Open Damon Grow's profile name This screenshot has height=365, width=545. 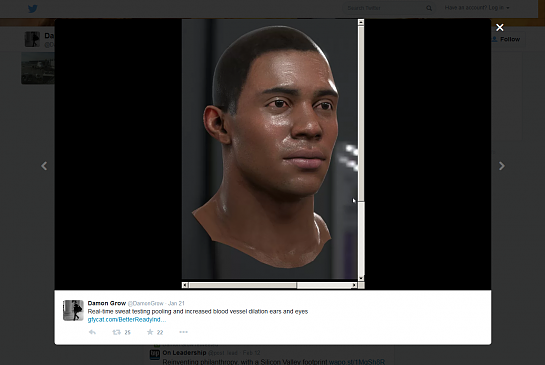pyautogui.click(x=107, y=303)
